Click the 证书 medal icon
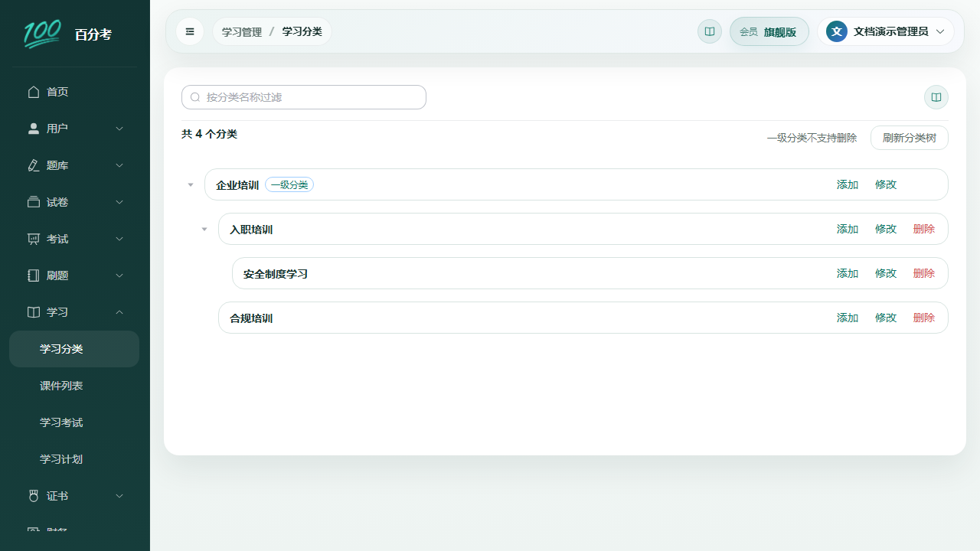Screen dimensions: 980x551 pos(33,496)
